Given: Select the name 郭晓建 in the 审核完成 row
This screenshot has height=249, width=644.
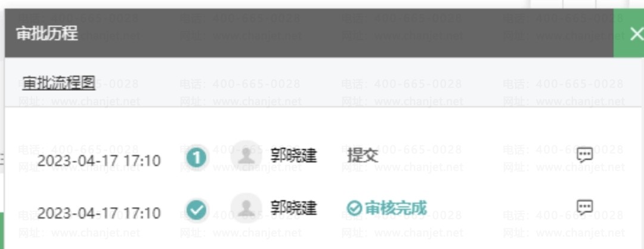Looking at the screenshot, I should 293,208.
